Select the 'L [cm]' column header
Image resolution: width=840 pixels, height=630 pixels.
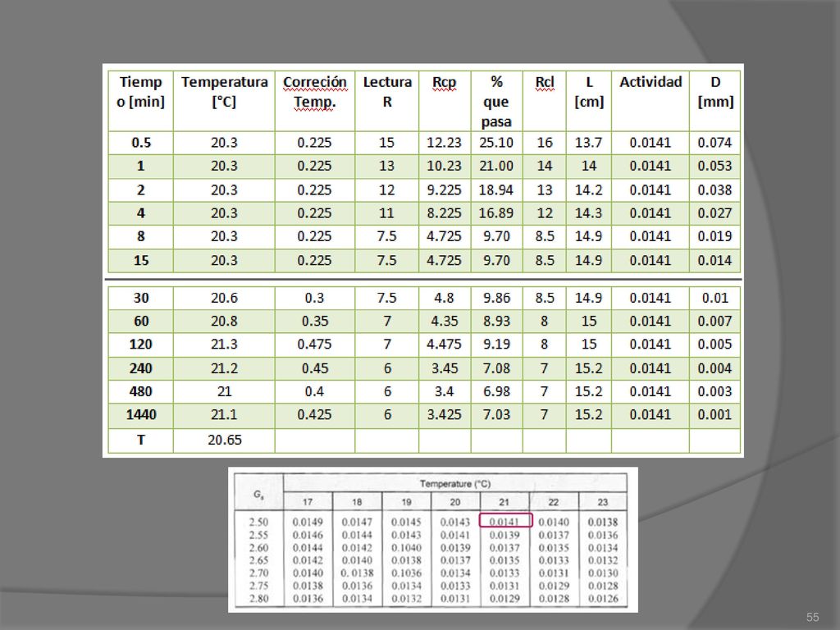click(589, 101)
